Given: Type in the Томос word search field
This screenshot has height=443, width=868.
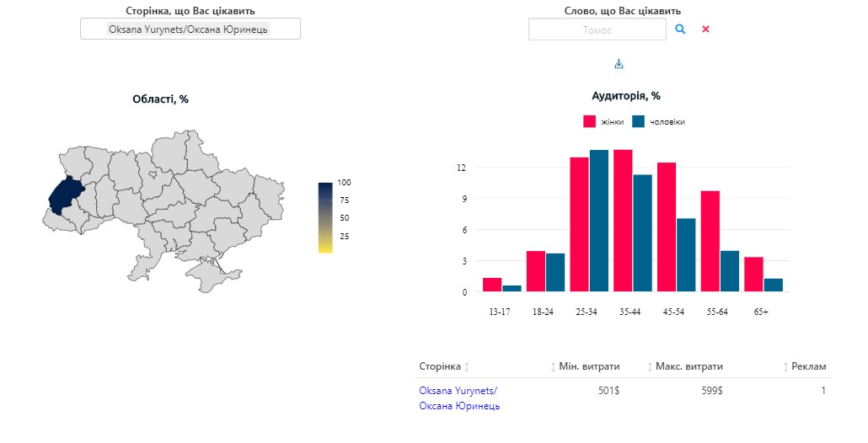Looking at the screenshot, I should pos(597,29).
